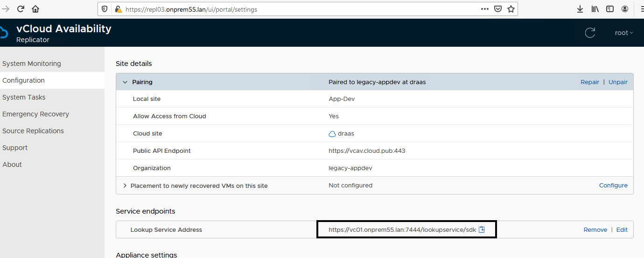Collapse the Pairing section
Image resolution: width=644 pixels, height=258 pixels.
pyautogui.click(x=125, y=82)
